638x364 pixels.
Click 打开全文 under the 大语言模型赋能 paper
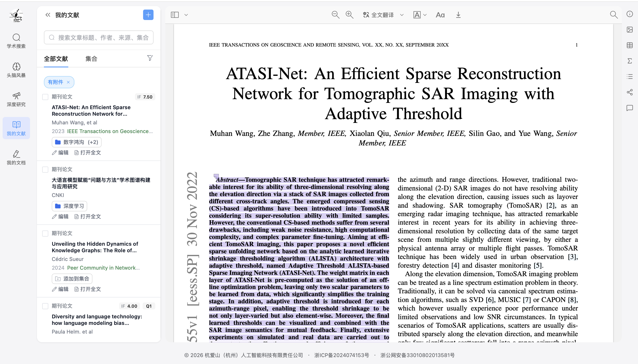[x=88, y=217]
